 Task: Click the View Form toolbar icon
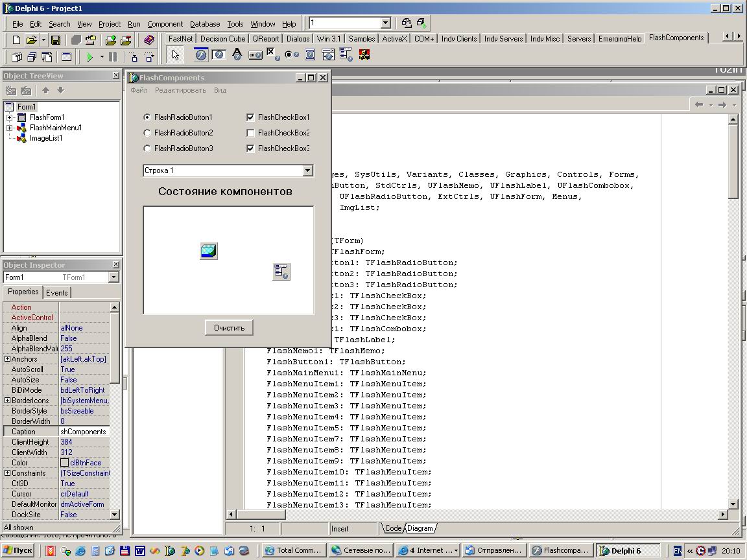(31, 57)
